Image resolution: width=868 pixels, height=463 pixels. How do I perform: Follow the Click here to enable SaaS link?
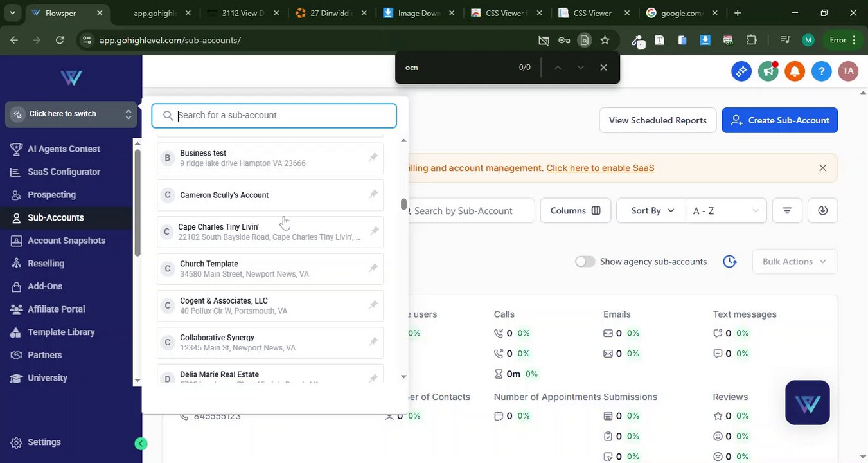(x=600, y=168)
